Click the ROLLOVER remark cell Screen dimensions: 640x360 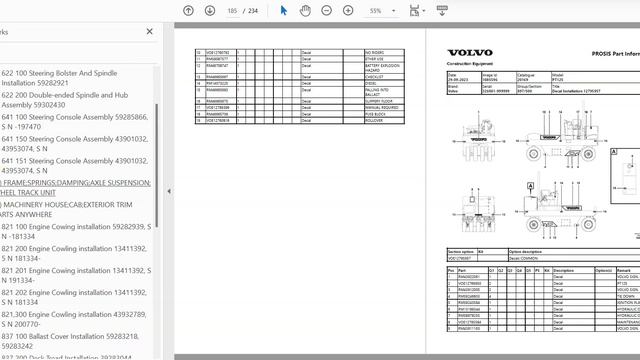(384, 121)
